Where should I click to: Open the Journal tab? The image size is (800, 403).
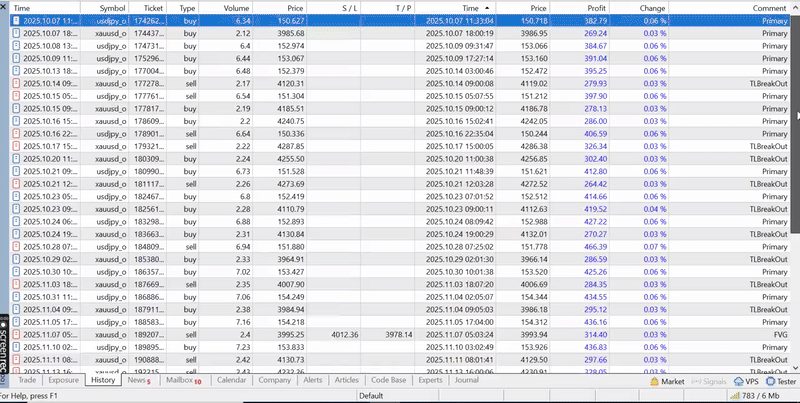point(466,380)
